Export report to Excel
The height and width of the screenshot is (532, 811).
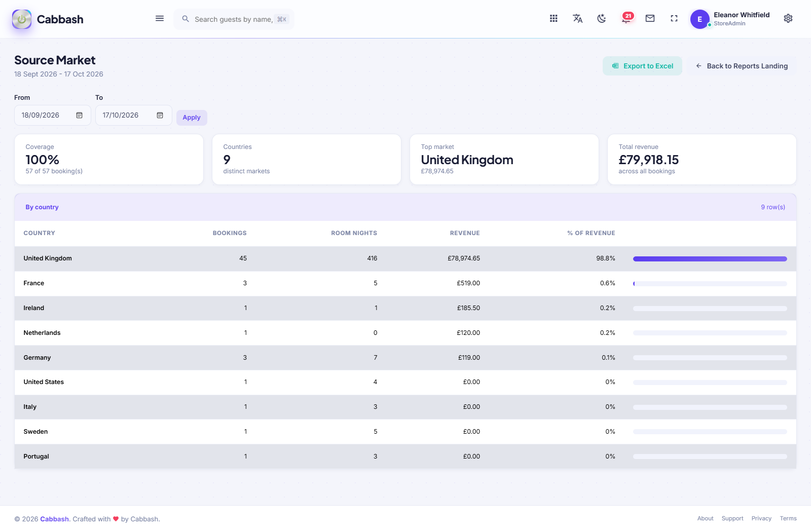click(642, 66)
